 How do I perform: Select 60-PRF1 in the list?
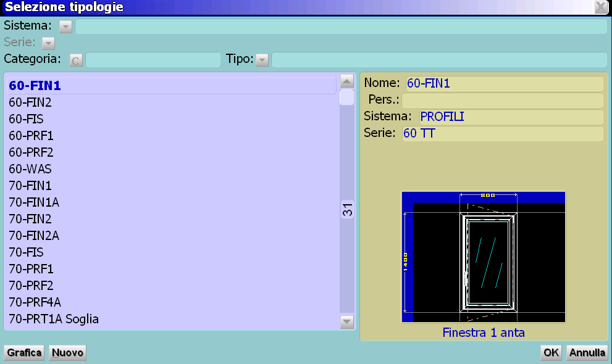coord(172,136)
